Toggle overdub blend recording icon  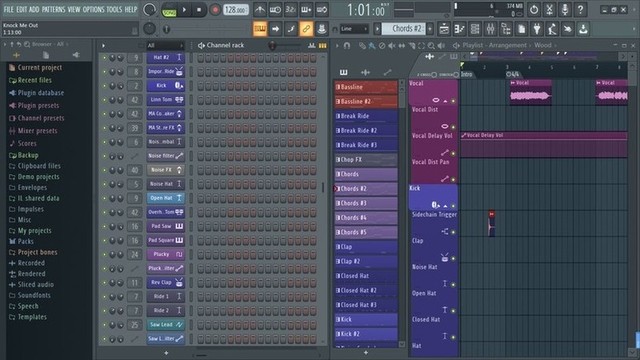pos(306,9)
